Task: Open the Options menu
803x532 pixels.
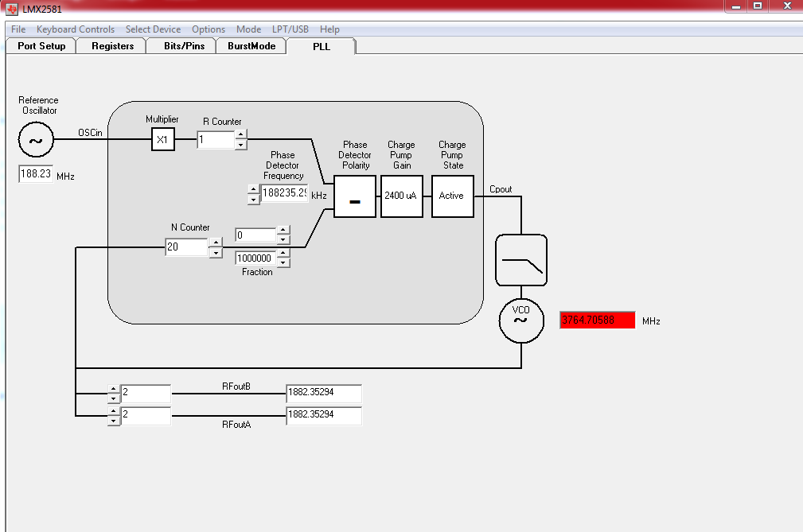Action: coord(209,29)
